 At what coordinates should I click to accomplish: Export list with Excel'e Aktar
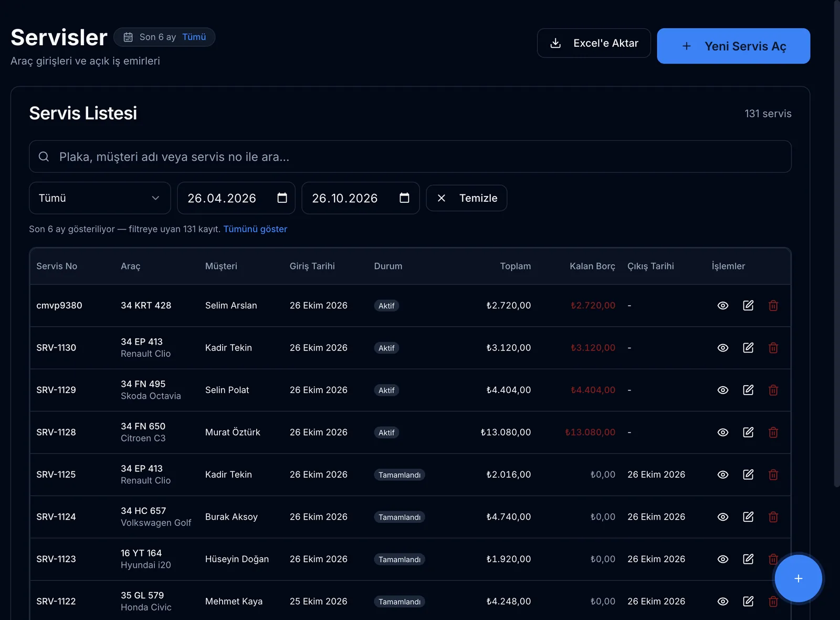point(594,43)
